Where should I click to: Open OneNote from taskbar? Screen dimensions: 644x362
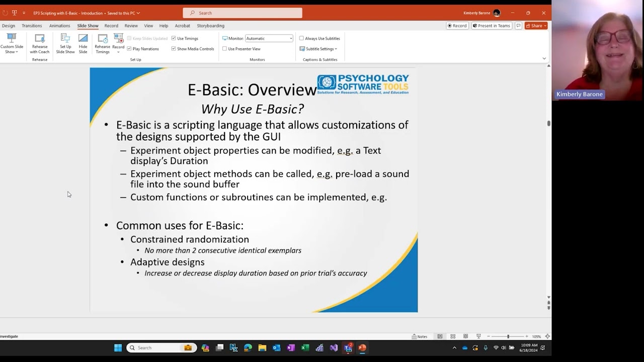pos(291,347)
